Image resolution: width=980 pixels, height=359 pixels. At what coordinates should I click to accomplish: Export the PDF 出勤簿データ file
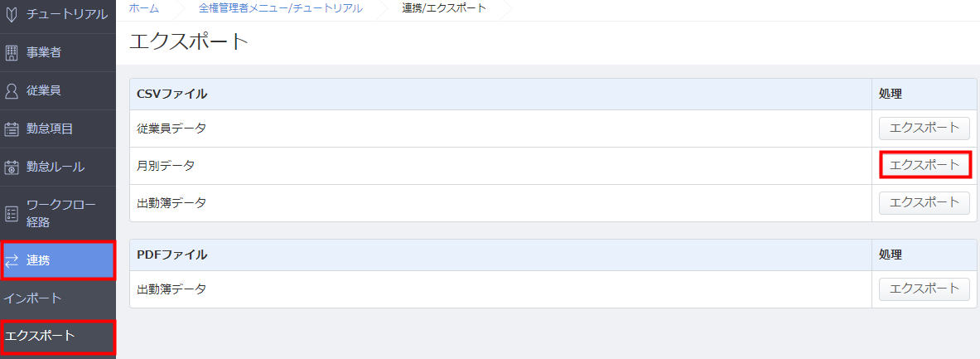[924, 289]
